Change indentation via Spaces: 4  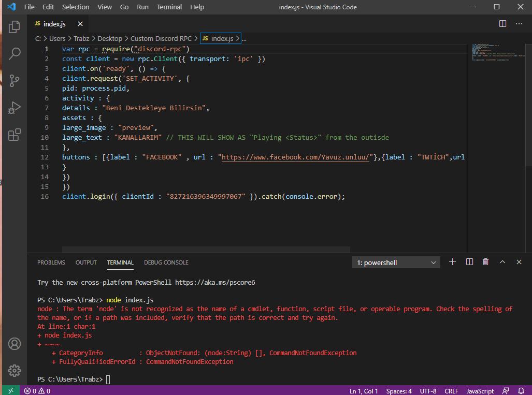point(399,391)
